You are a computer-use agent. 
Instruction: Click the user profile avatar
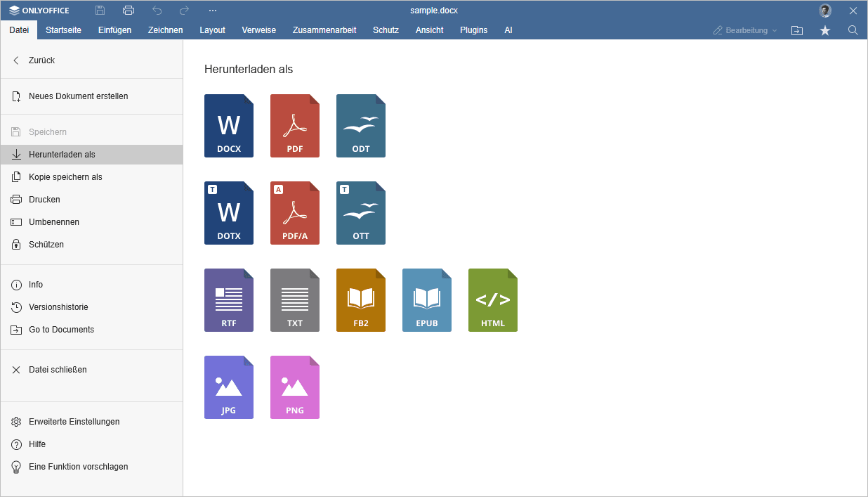pos(825,11)
